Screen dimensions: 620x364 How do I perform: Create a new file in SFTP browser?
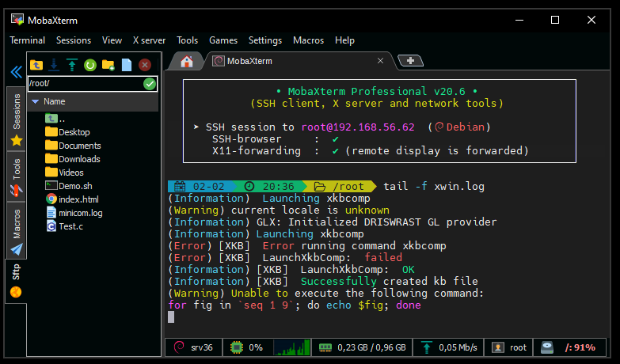click(127, 65)
